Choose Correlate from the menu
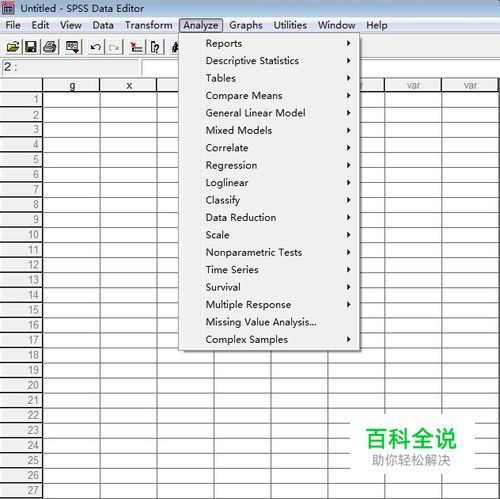The width and height of the screenshot is (500, 499). [x=269, y=148]
